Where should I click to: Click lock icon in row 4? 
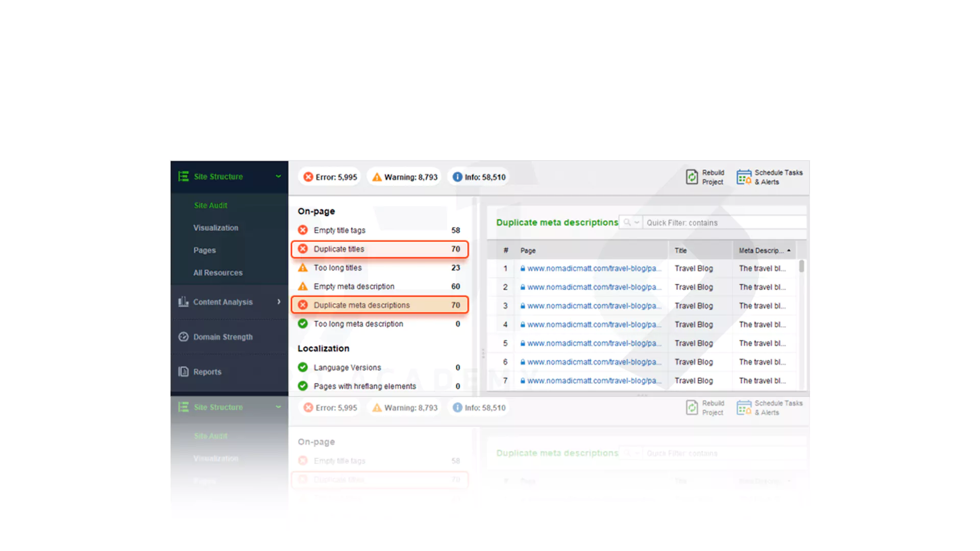pos(523,324)
